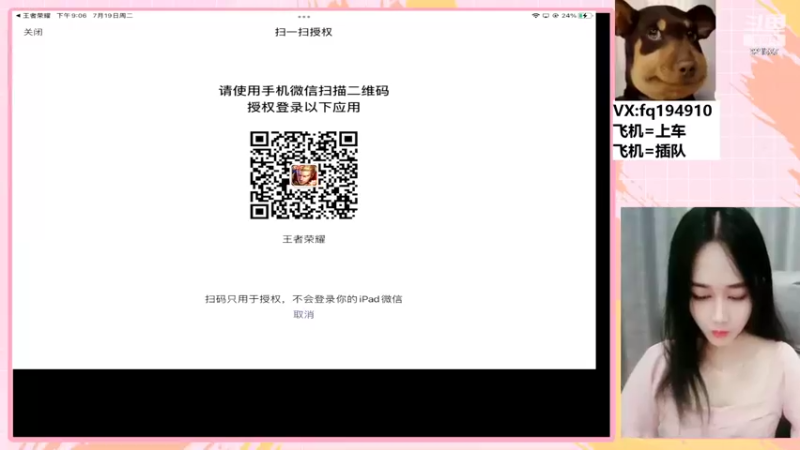Image resolution: width=800 pixels, height=450 pixels.
Task: Click the battery icon in the status bar
Action: coord(586,16)
